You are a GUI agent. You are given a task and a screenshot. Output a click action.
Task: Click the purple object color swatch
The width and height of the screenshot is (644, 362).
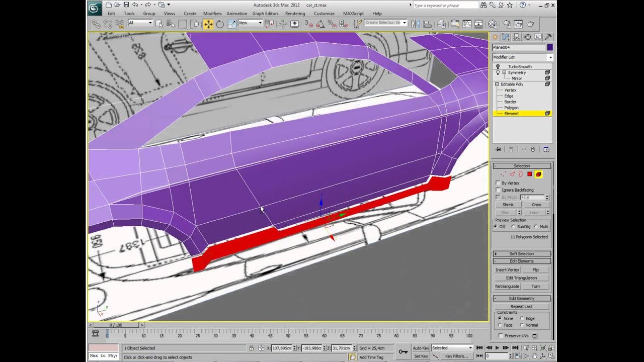pos(549,47)
